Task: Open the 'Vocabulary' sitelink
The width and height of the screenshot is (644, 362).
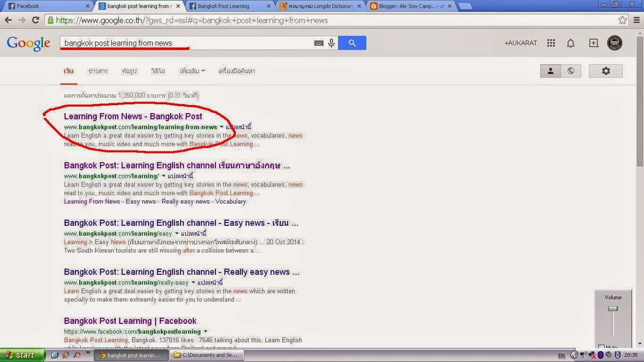Action: tap(231, 201)
